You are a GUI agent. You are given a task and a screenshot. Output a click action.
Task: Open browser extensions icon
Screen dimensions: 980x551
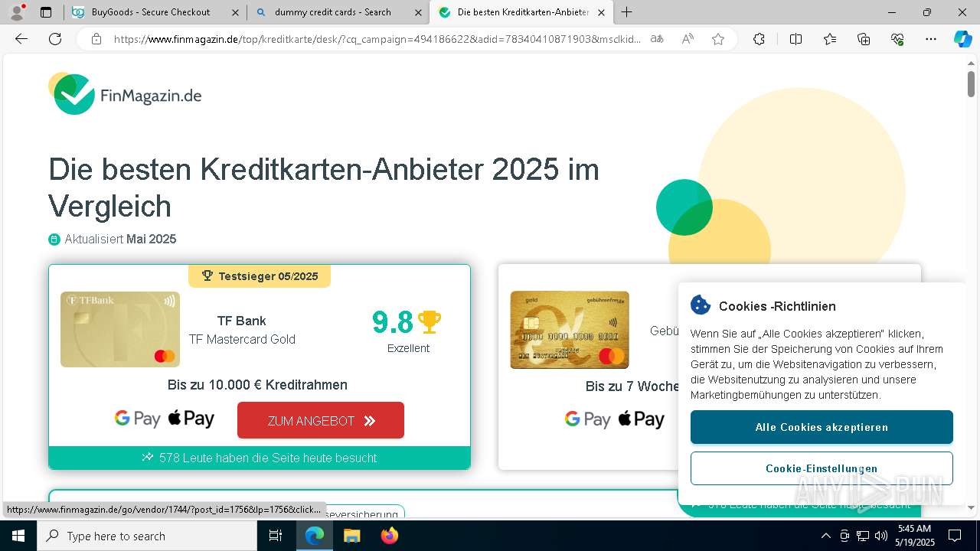pyautogui.click(x=759, y=39)
